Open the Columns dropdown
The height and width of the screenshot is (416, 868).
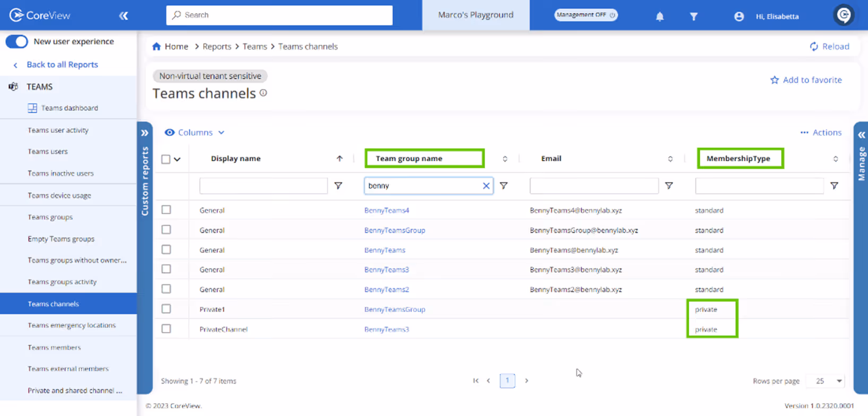(x=195, y=133)
